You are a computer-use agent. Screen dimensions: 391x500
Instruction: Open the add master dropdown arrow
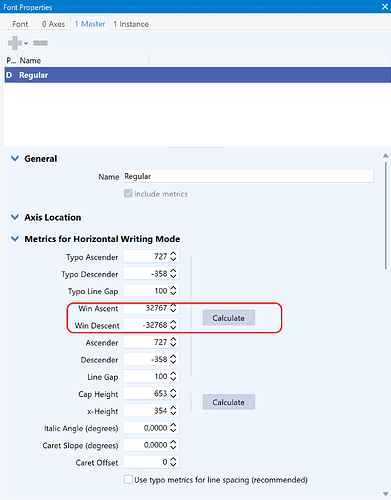[x=26, y=43]
